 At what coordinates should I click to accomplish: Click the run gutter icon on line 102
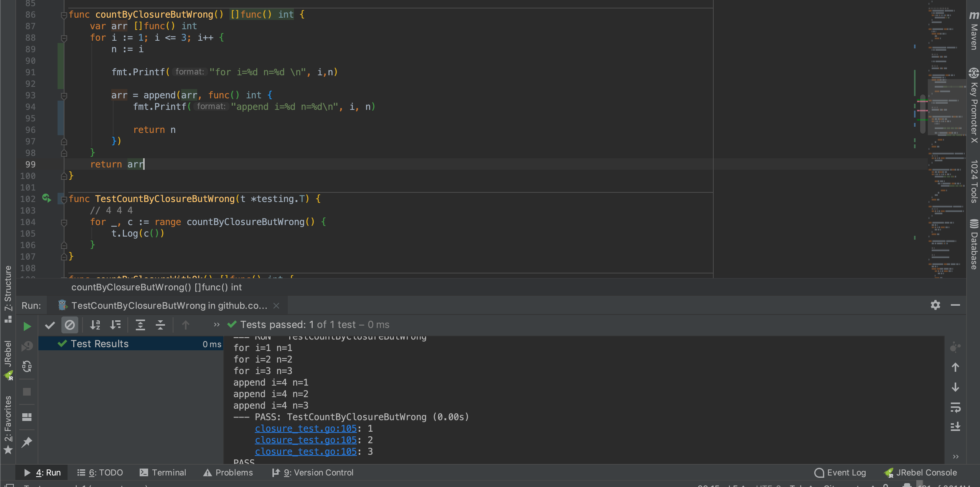(x=46, y=198)
